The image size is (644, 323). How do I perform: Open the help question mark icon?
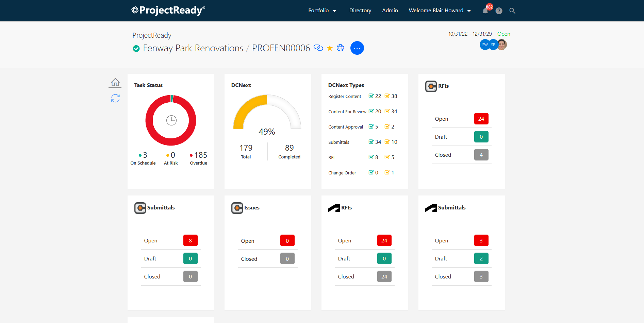coord(499,11)
